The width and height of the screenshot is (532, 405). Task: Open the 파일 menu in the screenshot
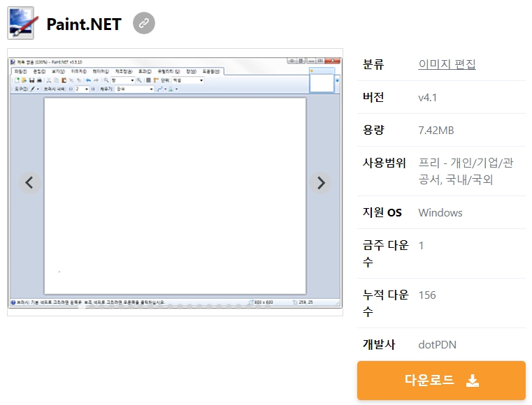pos(20,71)
